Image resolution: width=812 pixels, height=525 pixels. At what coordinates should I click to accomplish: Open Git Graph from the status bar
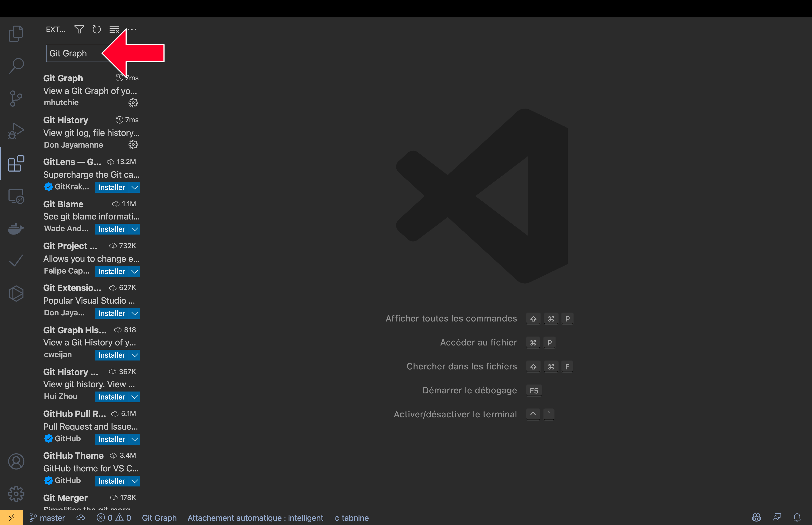159,518
